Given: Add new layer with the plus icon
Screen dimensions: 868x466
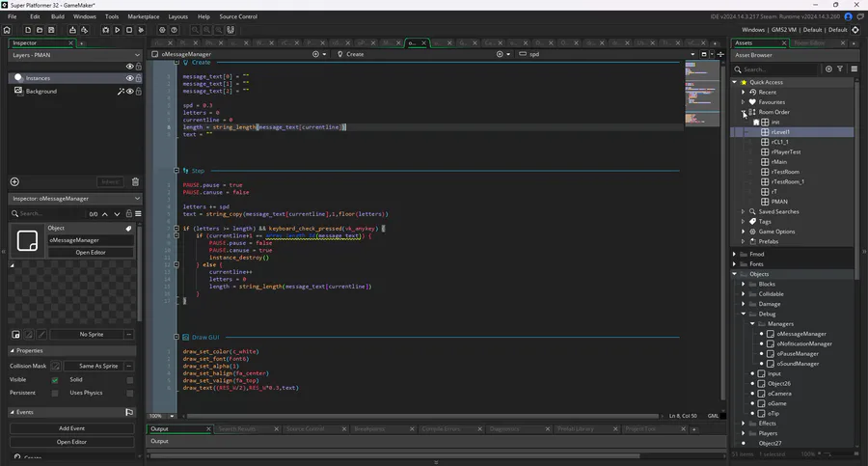Looking at the screenshot, I should tap(14, 181).
